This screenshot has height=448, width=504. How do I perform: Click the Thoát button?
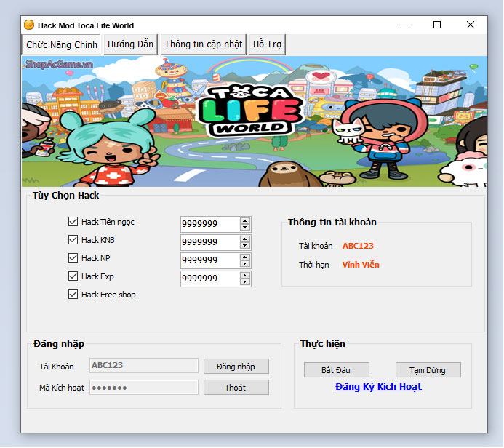point(236,388)
